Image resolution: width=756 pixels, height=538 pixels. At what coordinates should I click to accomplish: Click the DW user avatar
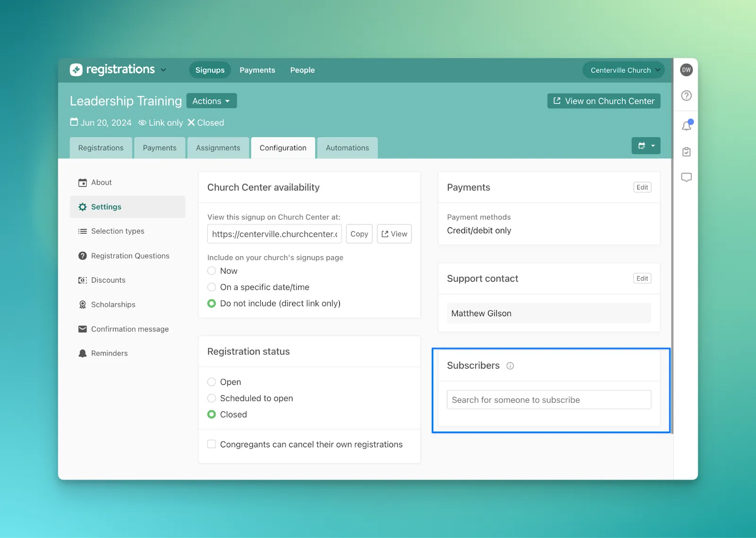686,70
